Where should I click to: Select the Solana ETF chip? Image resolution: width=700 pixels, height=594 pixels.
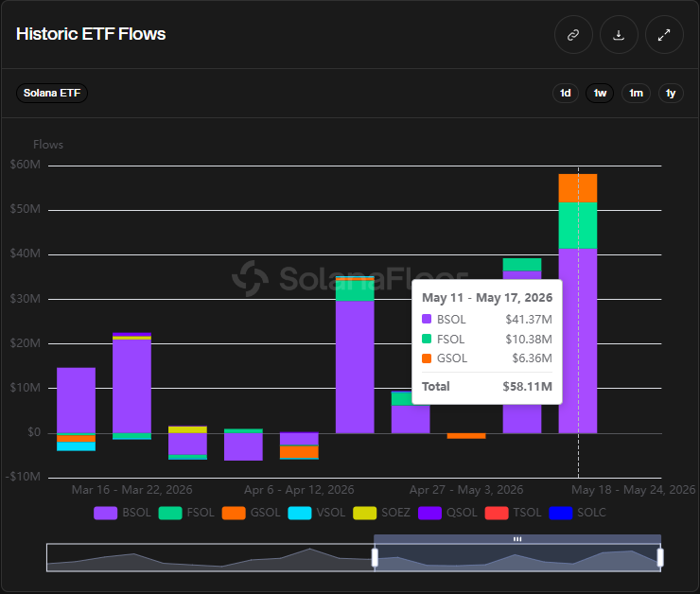point(52,94)
